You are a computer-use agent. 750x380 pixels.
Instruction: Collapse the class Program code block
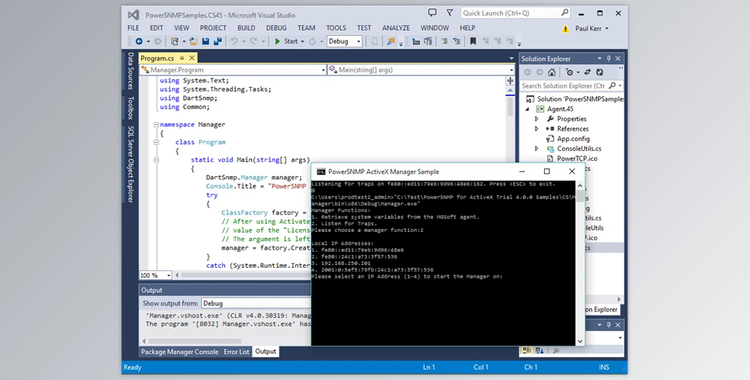[156, 142]
